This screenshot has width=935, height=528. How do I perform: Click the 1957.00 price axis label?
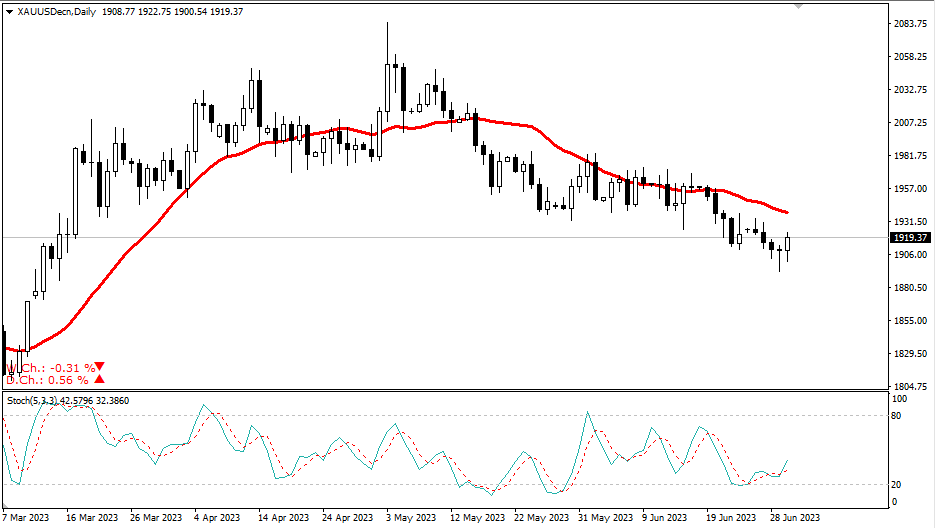910,189
